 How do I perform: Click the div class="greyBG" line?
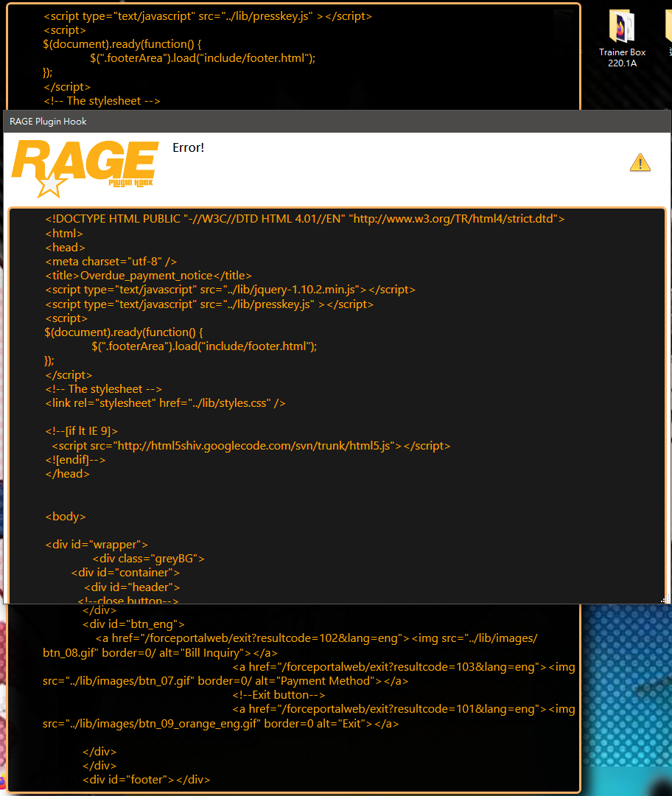coord(148,559)
